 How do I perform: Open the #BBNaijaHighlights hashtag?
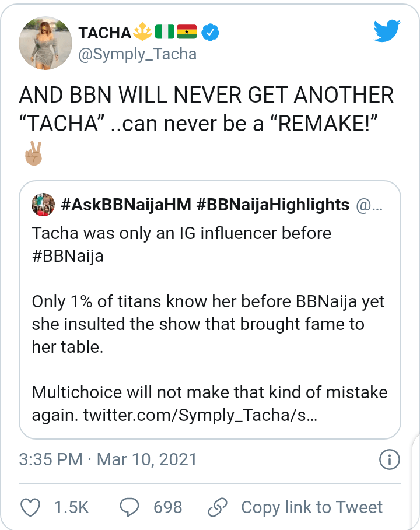coord(273,205)
